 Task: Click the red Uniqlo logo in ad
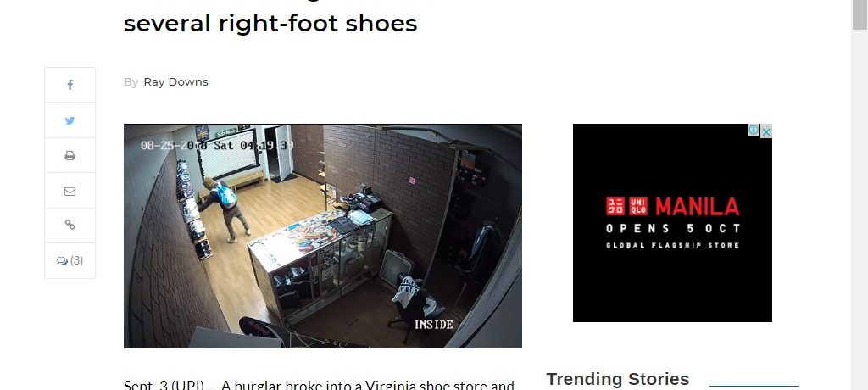[x=626, y=206]
